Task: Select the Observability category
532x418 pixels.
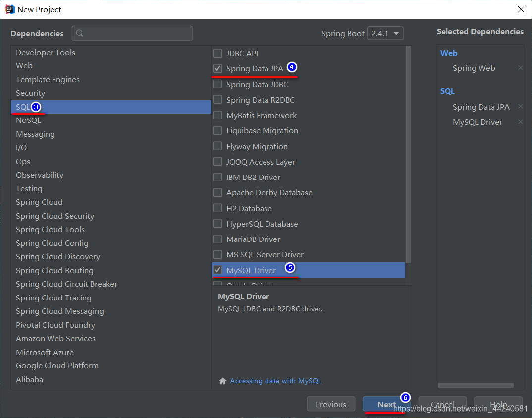Action: coord(111,175)
